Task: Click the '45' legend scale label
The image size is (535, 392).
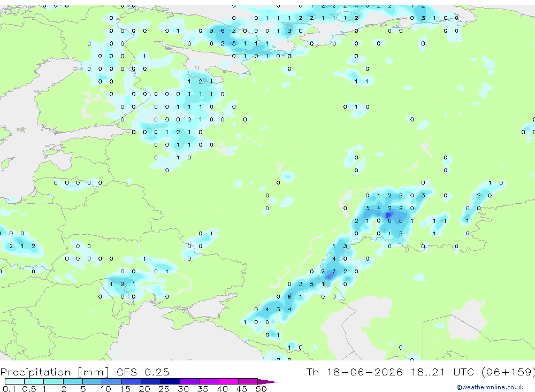Action: [242, 389]
